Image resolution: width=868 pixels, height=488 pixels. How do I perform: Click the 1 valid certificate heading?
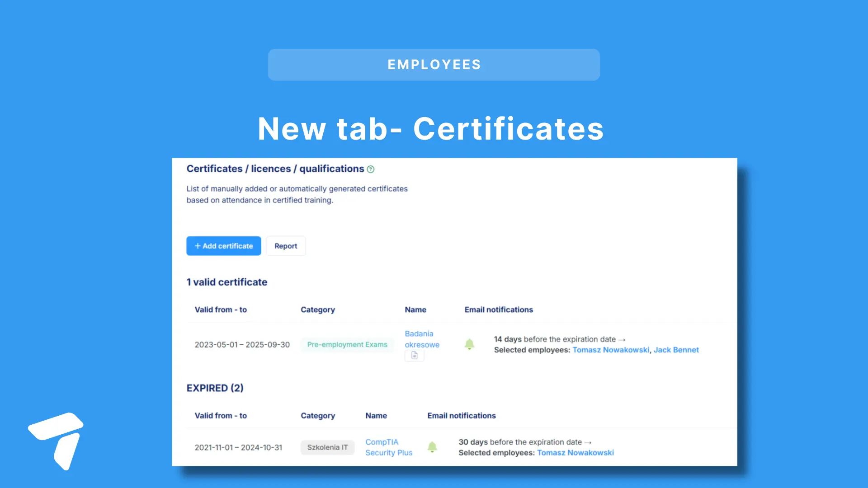click(x=227, y=282)
